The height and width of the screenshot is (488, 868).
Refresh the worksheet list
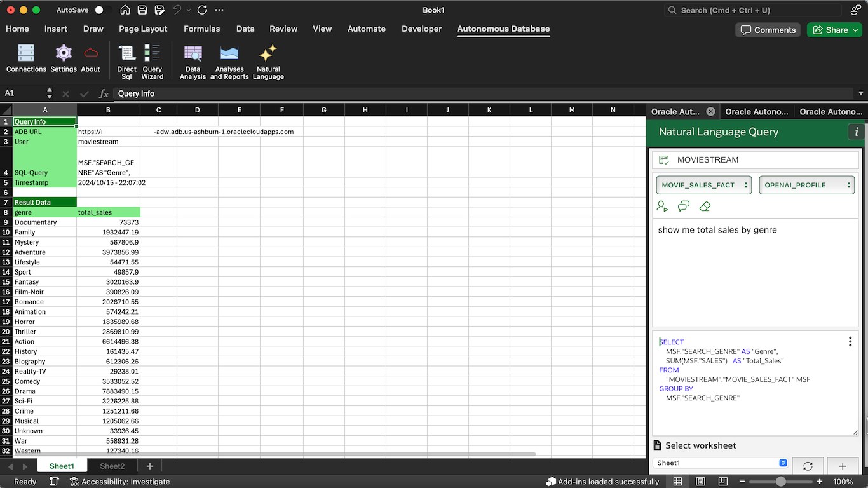pyautogui.click(x=808, y=466)
